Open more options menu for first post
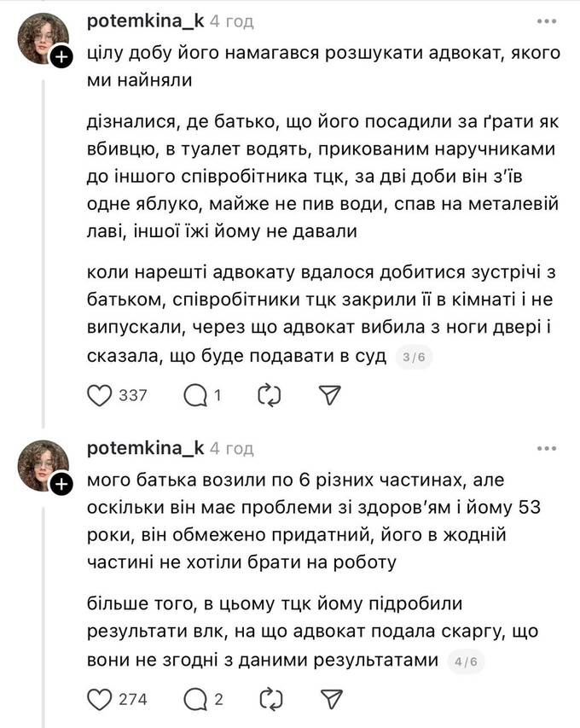The image size is (580, 728). [545, 21]
